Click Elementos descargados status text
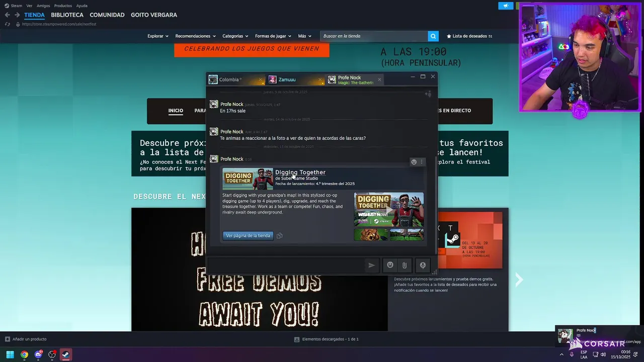Viewport: 644px width, 362px height. click(331, 339)
